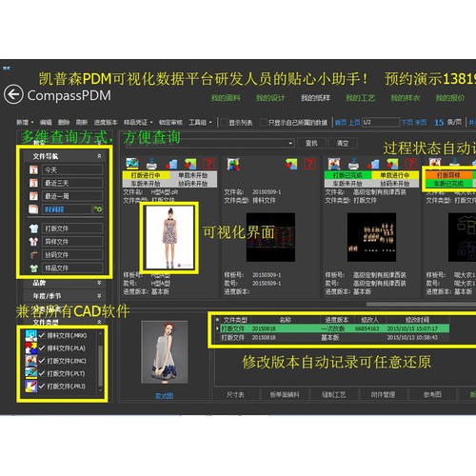The image size is (476, 476).
Task: Collapse the 文件类型 panel
Action: [x=99, y=322]
